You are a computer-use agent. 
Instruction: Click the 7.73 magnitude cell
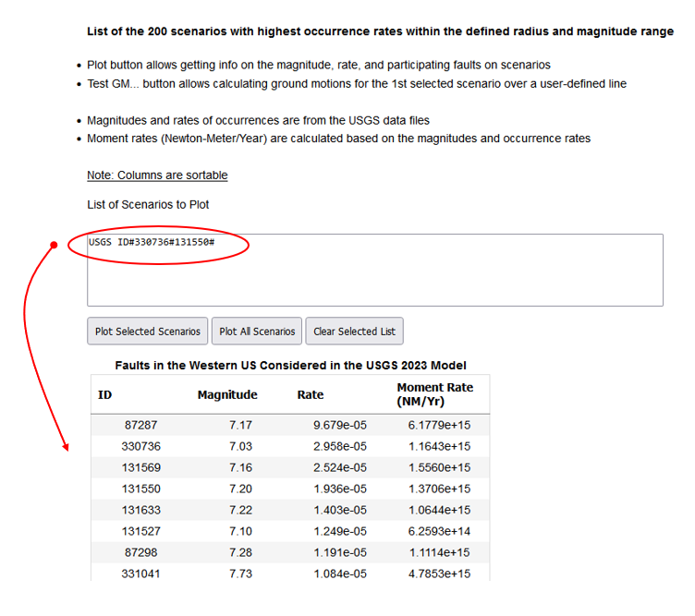[239, 574]
